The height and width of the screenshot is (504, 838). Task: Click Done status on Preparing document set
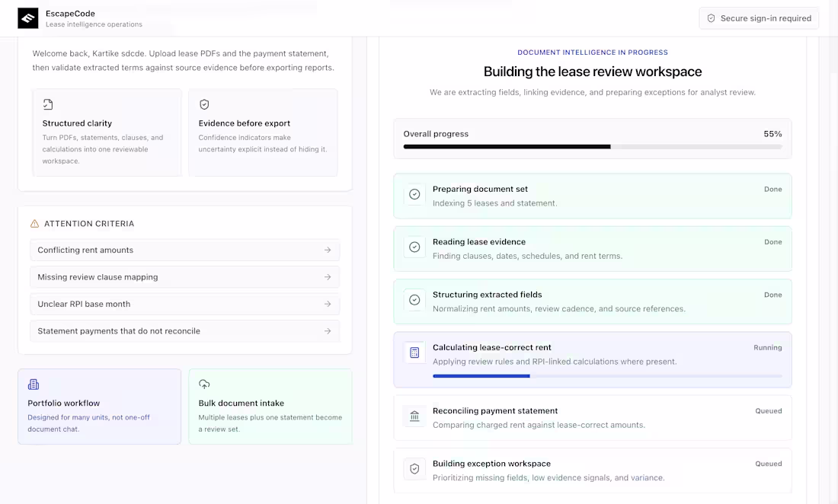point(772,189)
